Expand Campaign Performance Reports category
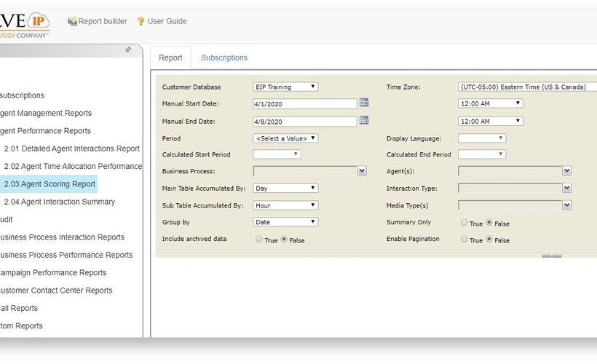597x364 pixels. [53, 272]
